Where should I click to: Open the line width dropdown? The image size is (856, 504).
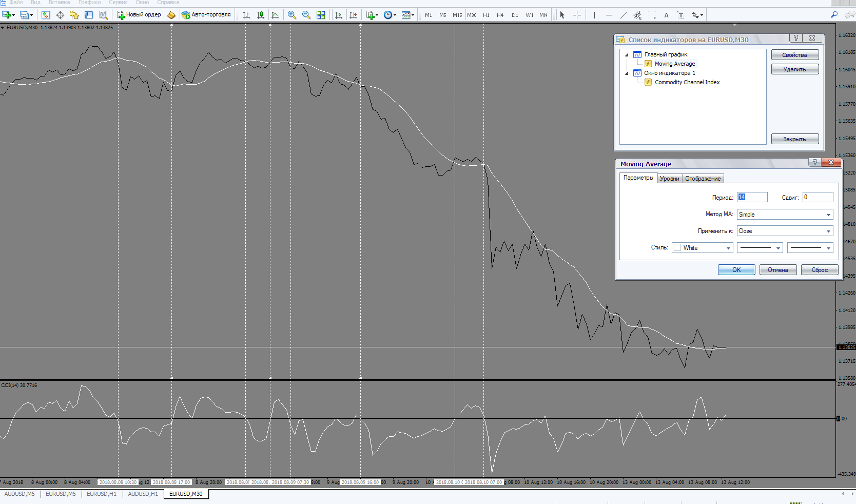(810, 248)
